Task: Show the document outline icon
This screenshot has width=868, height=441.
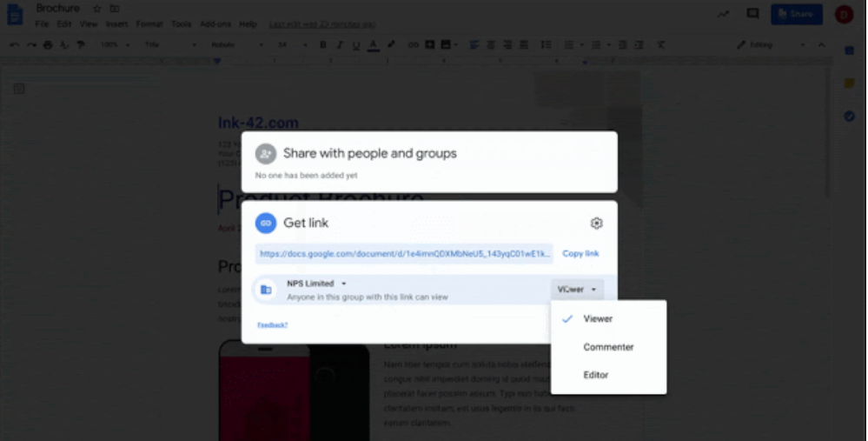Action: (x=19, y=89)
